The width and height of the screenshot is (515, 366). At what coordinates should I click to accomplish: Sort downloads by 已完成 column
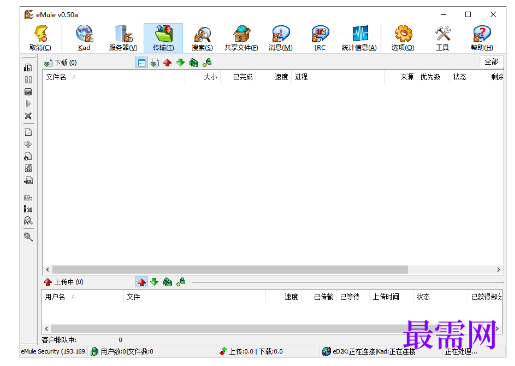pos(238,77)
